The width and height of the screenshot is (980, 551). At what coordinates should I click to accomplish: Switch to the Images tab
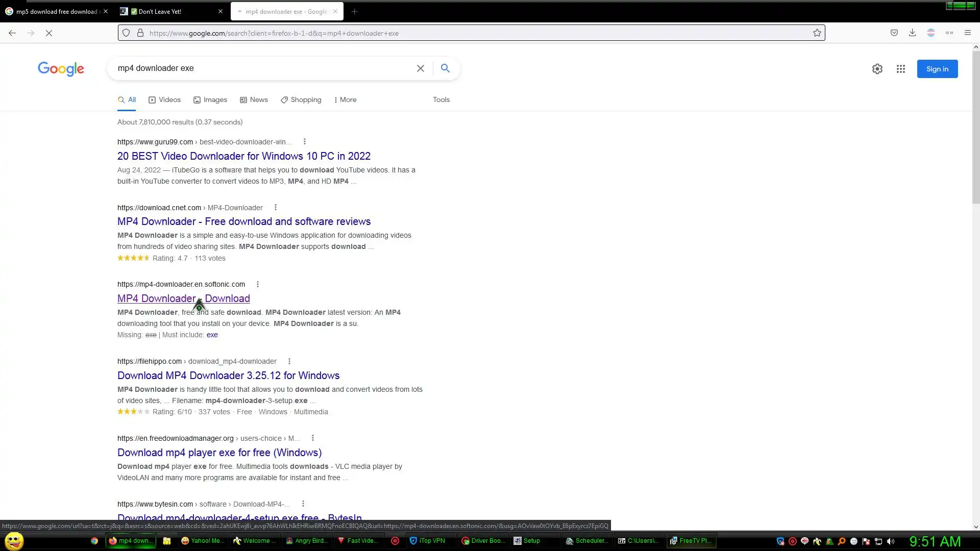tap(210, 100)
